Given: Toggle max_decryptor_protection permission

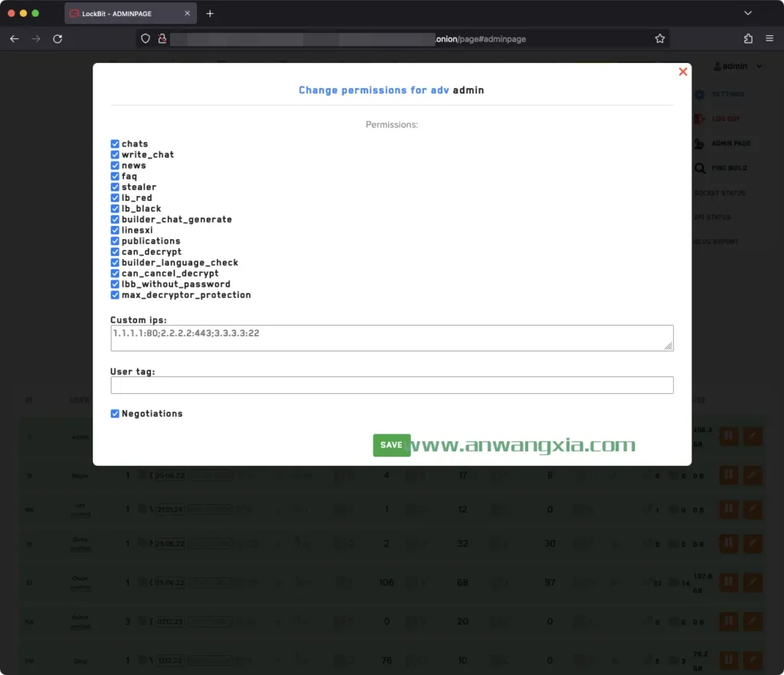Looking at the screenshot, I should [115, 295].
